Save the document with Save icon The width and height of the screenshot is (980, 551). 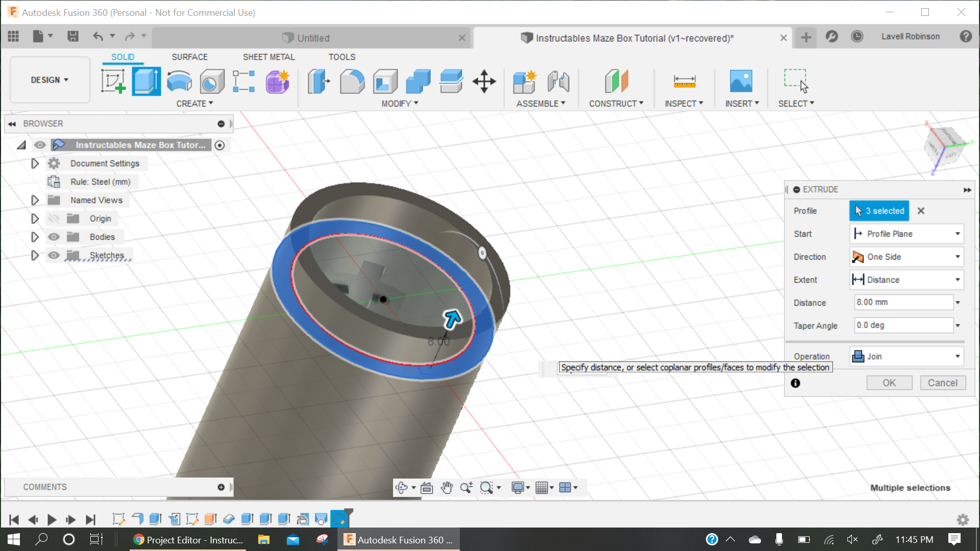(73, 36)
